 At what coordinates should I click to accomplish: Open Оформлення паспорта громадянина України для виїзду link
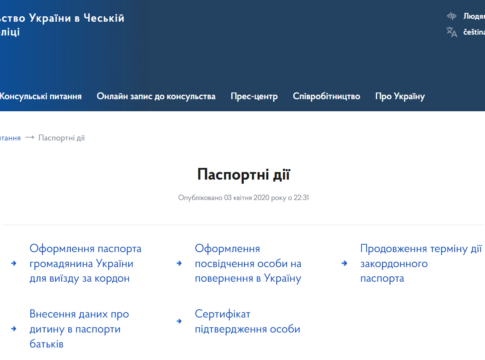(x=85, y=263)
